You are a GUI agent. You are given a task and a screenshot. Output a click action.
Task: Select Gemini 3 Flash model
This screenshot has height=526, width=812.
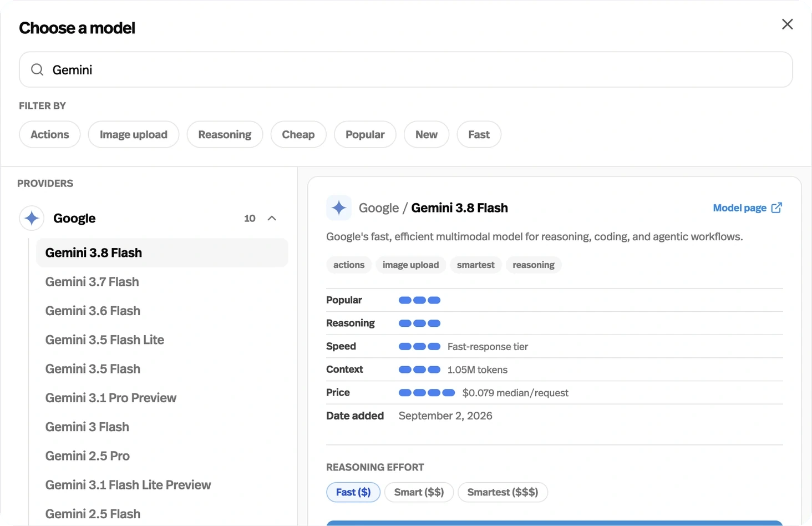[162, 427]
